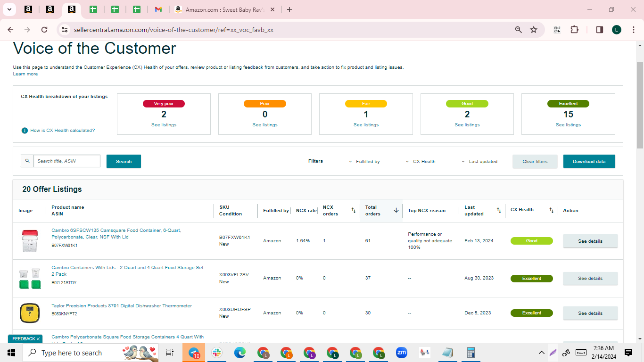Open the QR code extension

(x=557, y=30)
